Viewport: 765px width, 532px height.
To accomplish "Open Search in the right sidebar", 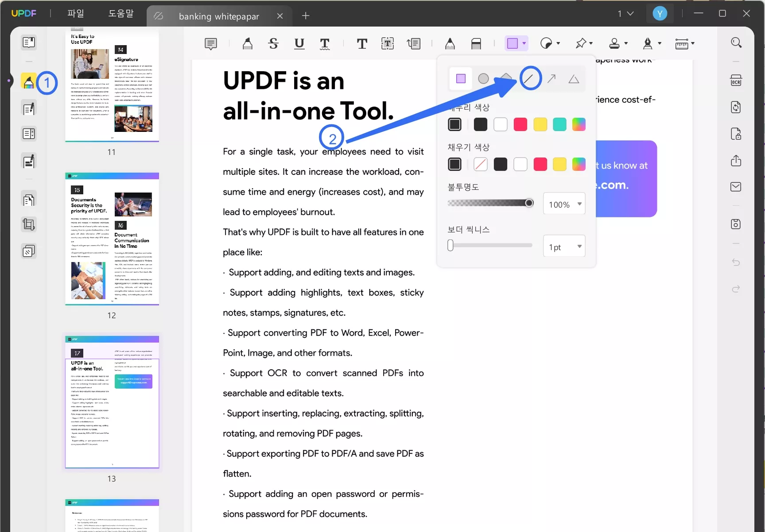I will pos(736,42).
